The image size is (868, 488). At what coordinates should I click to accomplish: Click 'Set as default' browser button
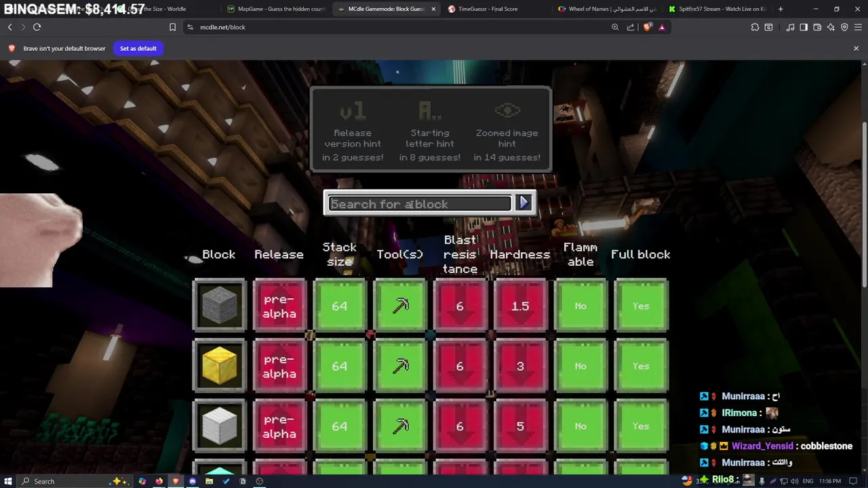(138, 48)
